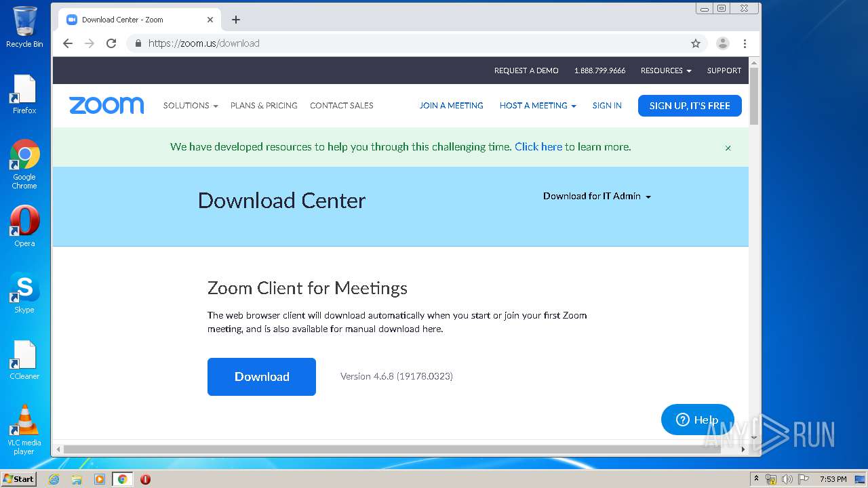Select the Firefox desktop shortcut
Image resolution: width=868 pixels, height=488 pixels.
point(24,94)
